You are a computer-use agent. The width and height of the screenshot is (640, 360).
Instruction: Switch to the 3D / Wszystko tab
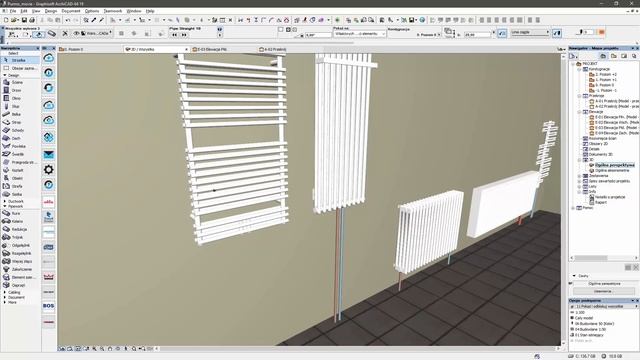(x=157, y=49)
